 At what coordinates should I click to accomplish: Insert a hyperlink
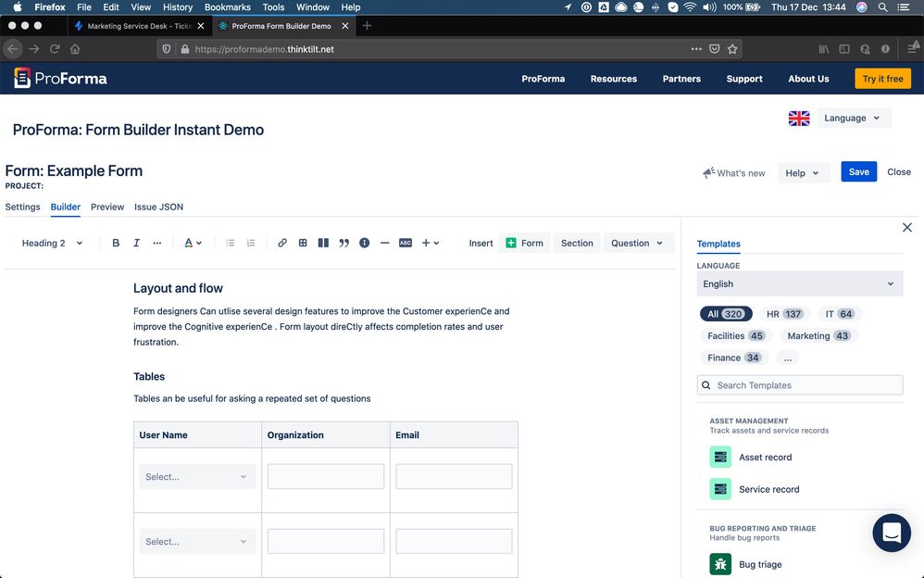click(282, 243)
